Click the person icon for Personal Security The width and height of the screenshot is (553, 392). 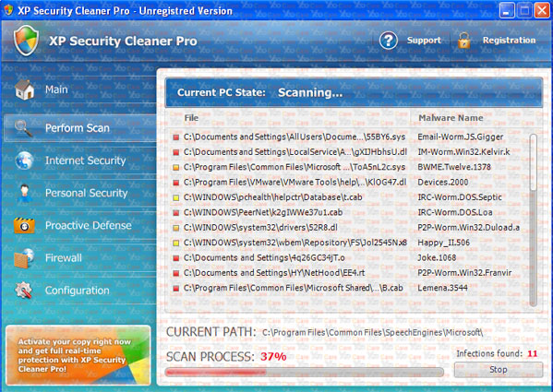coord(24,193)
